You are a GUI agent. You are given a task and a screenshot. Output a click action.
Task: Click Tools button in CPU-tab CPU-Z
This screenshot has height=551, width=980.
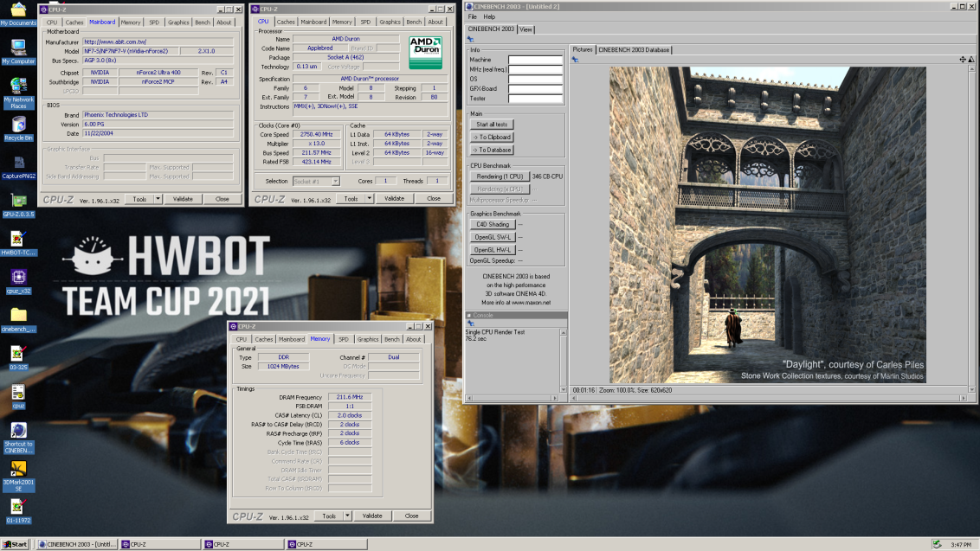tap(351, 199)
